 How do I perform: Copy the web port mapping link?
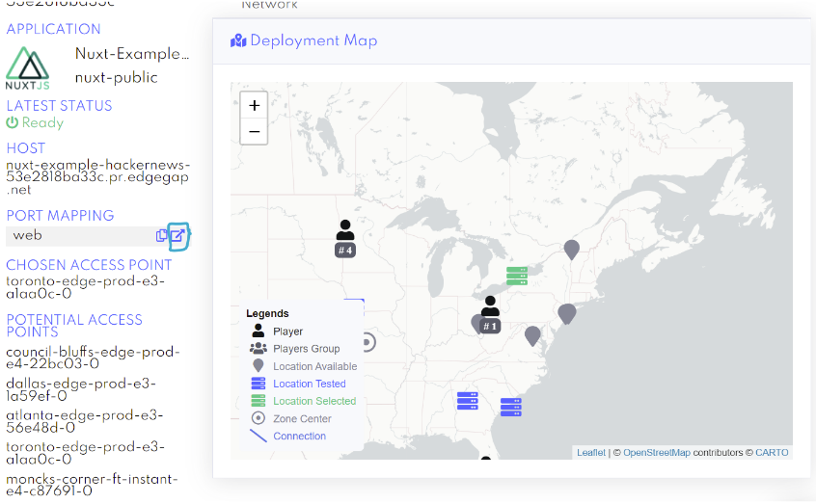point(162,236)
